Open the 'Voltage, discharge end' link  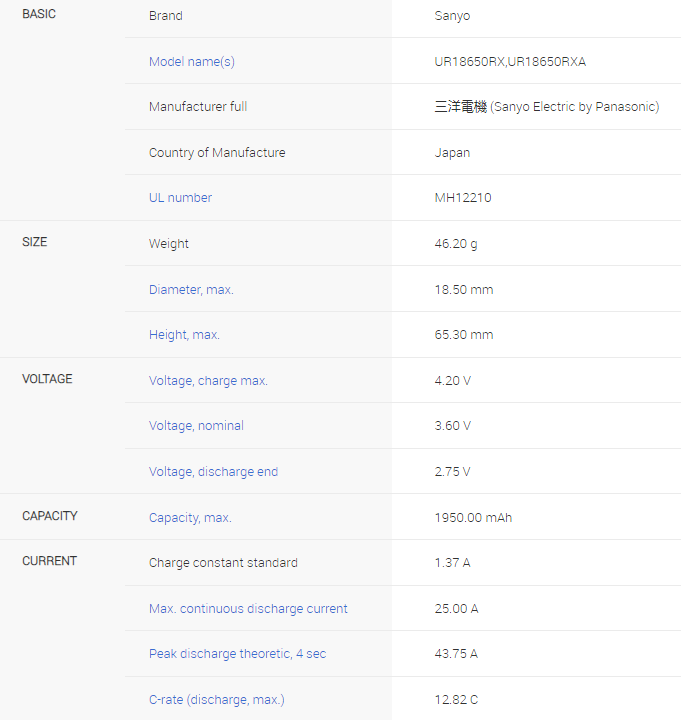tap(213, 472)
